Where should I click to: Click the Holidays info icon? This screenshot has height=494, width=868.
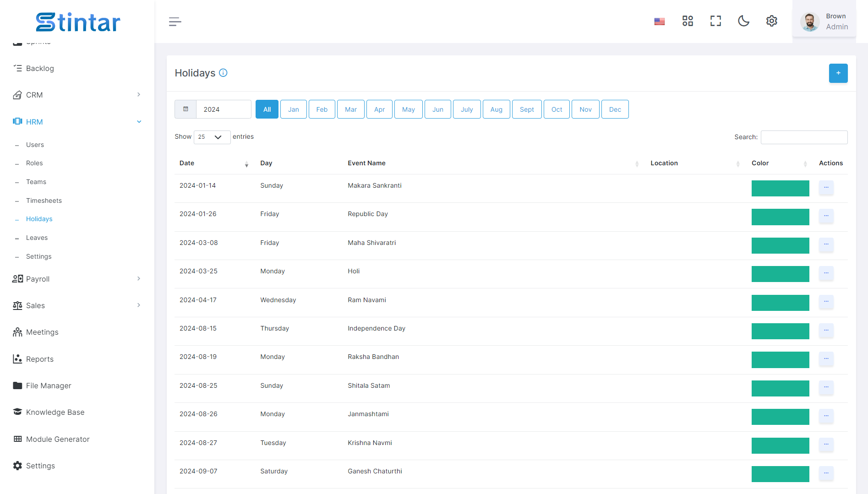(223, 73)
